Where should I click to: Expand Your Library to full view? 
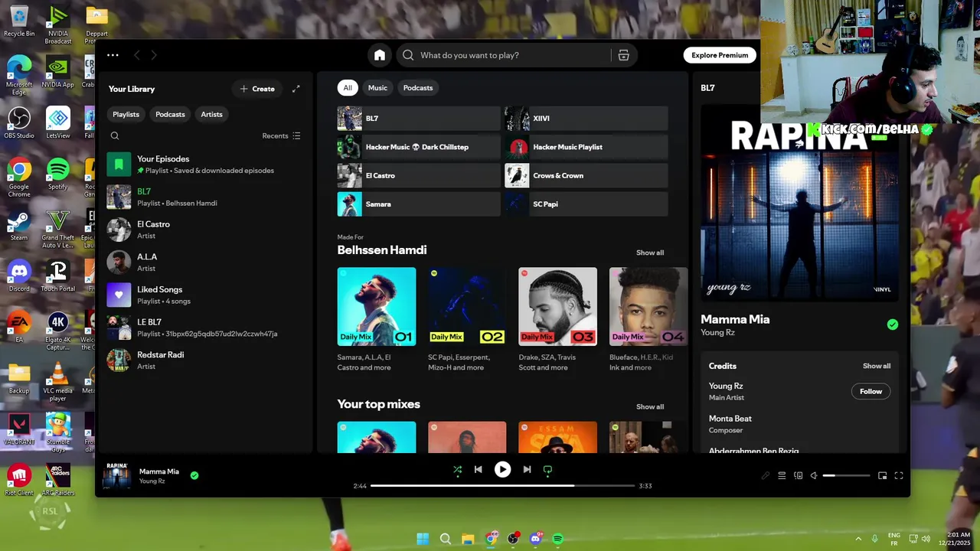pos(296,89)
